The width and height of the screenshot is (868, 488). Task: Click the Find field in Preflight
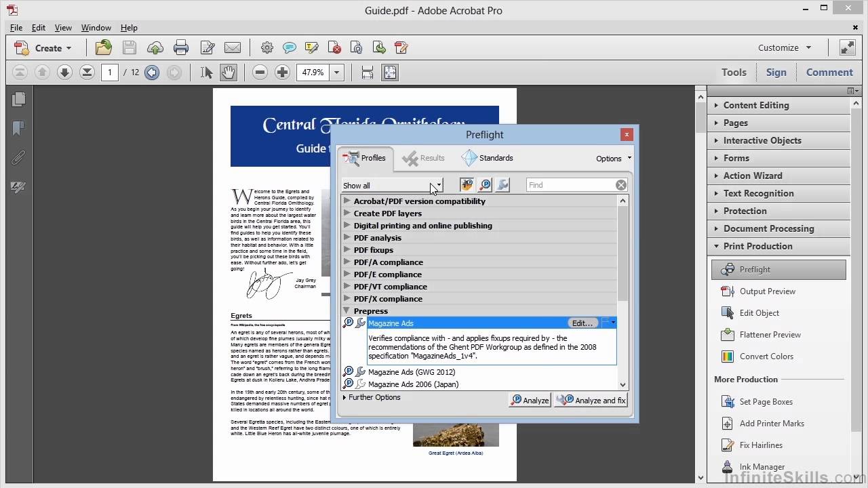(x=570, y=185)
